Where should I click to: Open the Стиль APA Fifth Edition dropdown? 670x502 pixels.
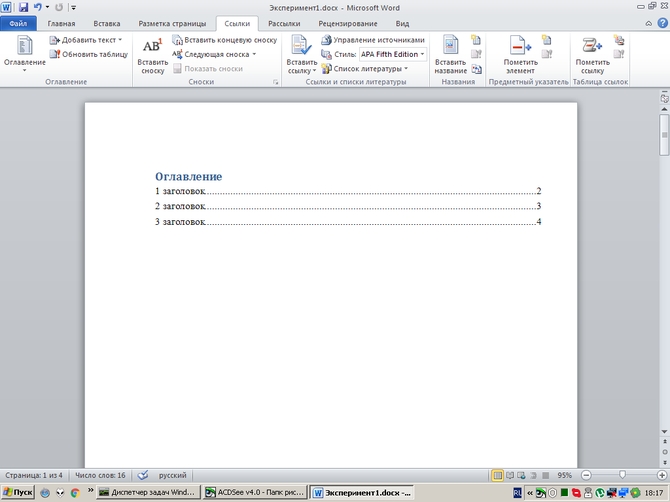(393, 54)
